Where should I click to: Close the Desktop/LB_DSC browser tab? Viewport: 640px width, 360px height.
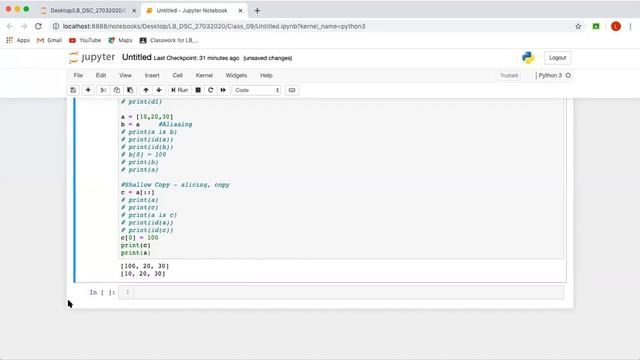(x=134, y=11)
